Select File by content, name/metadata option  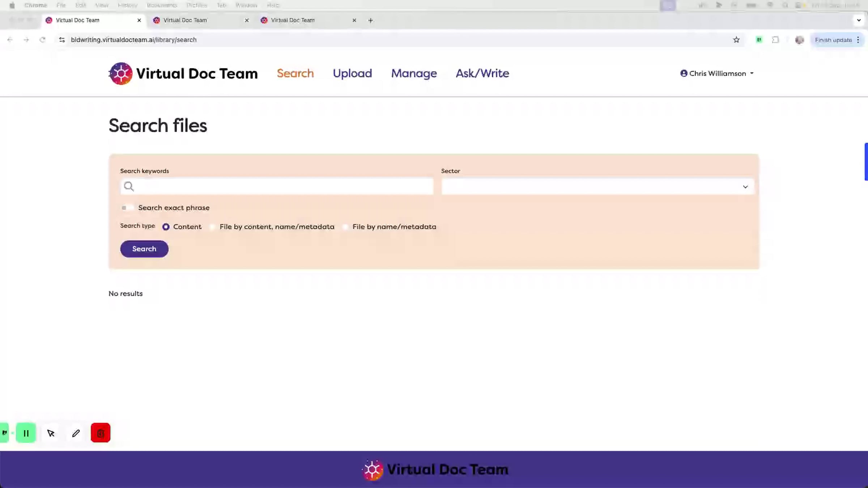213,227
